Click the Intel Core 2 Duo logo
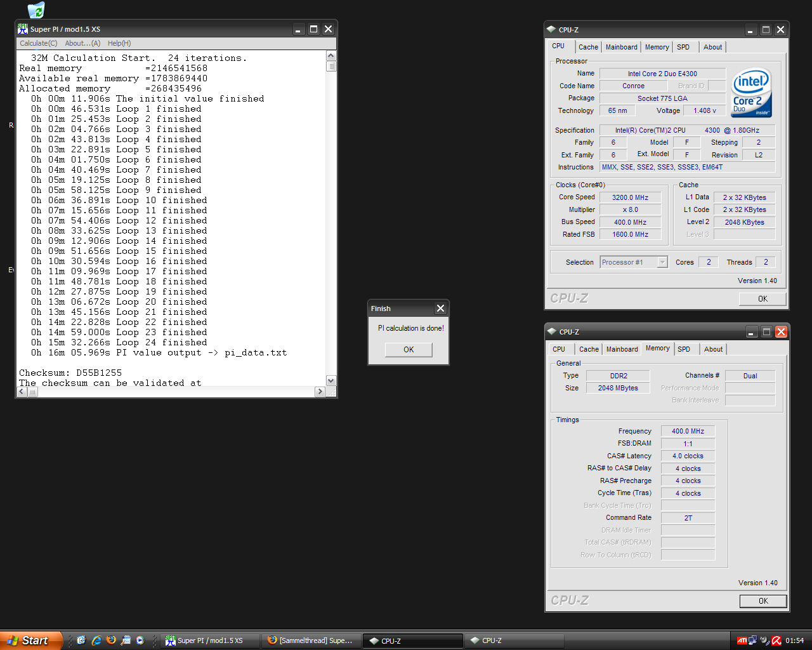The image size is (812, 650). click(751, 93)
